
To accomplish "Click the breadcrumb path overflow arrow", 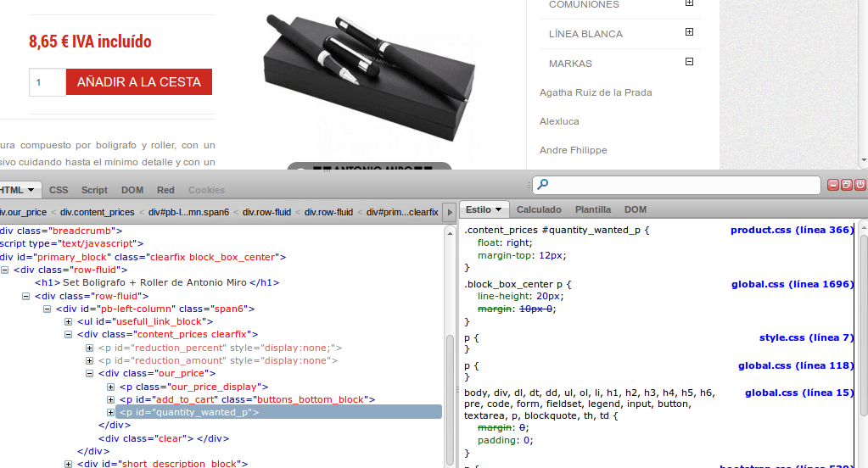I will [x=450, y=212].
